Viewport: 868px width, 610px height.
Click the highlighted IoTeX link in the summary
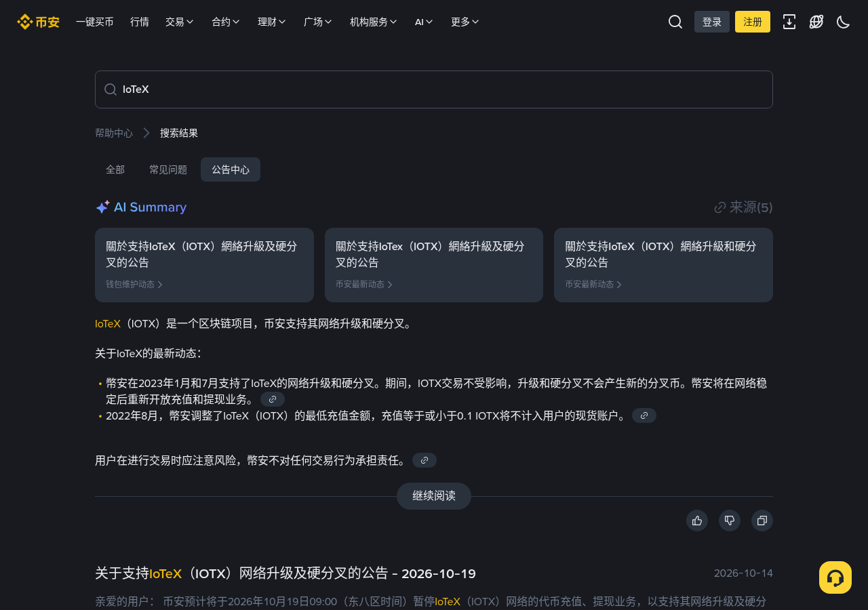pos(108,324)
